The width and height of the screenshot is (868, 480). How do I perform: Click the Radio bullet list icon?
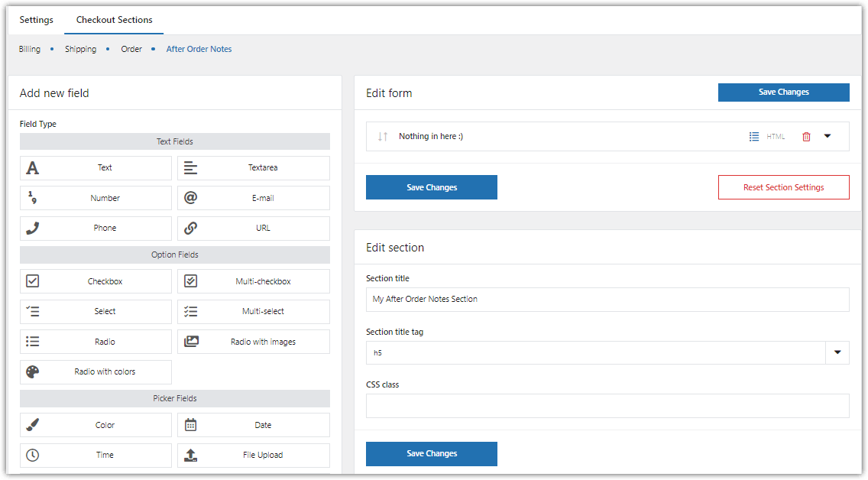click(x=33, y=342)
